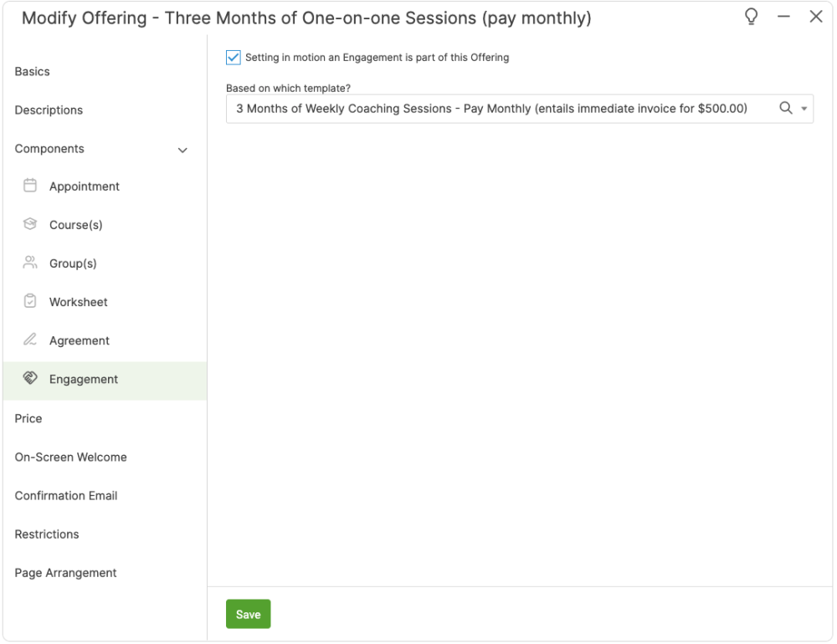Click the magnifier search icon in template field
Screen dimensions: 837x644
(x=786, y=108)
